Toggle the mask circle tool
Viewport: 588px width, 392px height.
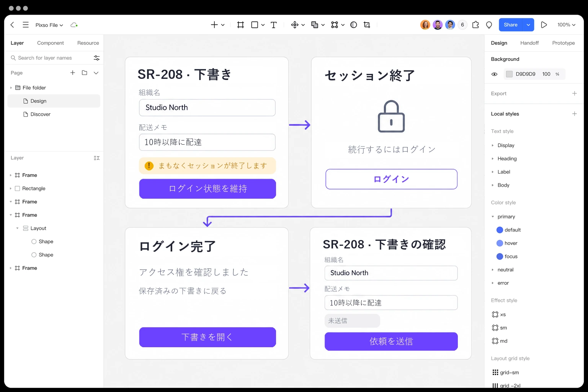[x=354, y=25]
